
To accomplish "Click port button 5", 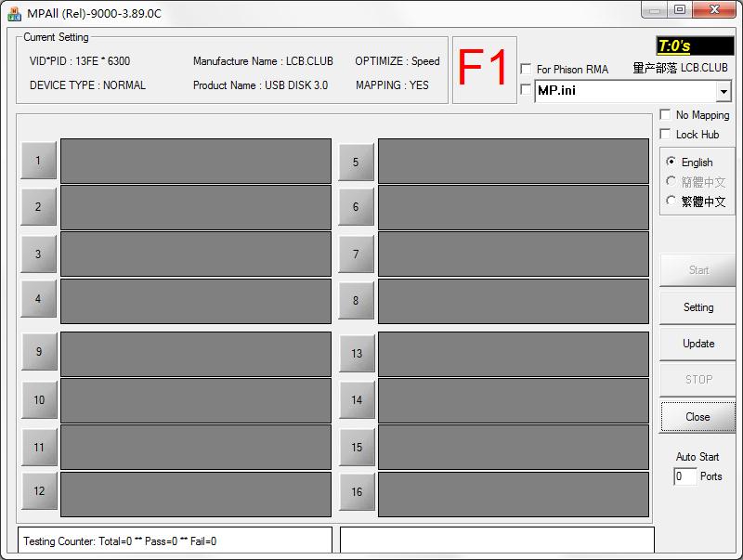I will [357, 162].
